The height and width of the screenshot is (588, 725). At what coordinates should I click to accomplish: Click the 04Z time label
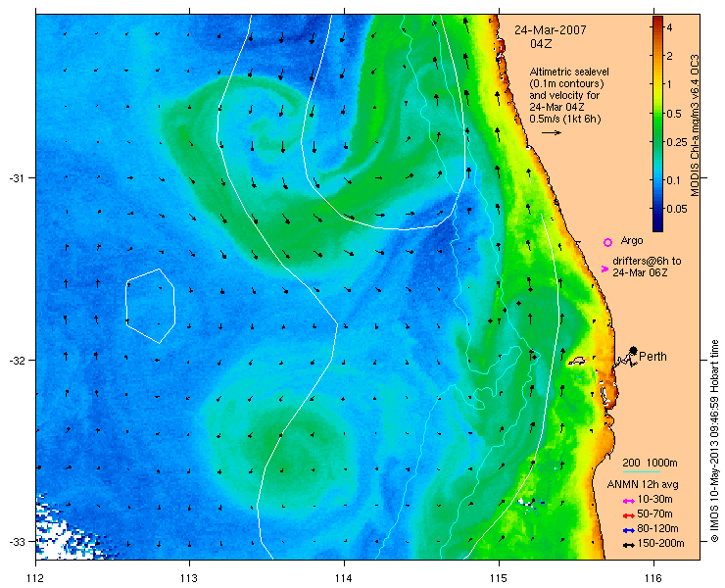[542, 44]
